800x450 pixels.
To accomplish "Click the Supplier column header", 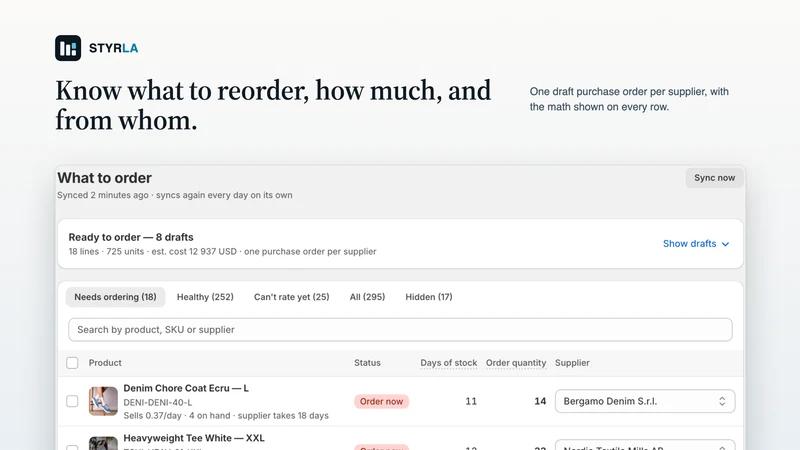I will [x=572, y=363].
